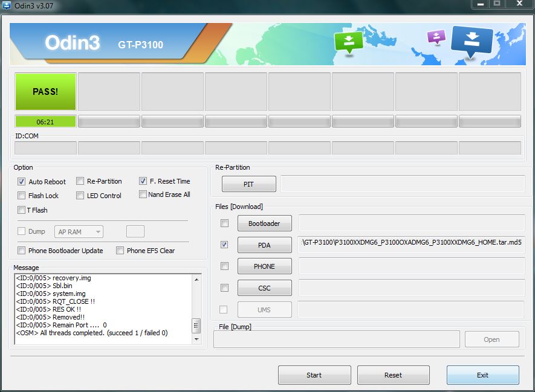
Task: Click the Open button for File Dump
Action: click(491, 339)
